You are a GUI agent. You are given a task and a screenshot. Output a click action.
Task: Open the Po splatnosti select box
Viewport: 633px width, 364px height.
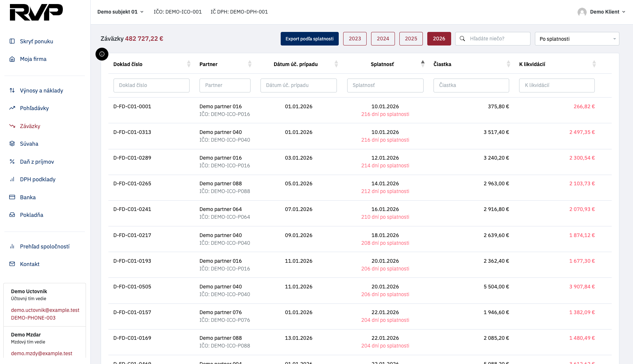pyautogui.click(x=577, y=39)
